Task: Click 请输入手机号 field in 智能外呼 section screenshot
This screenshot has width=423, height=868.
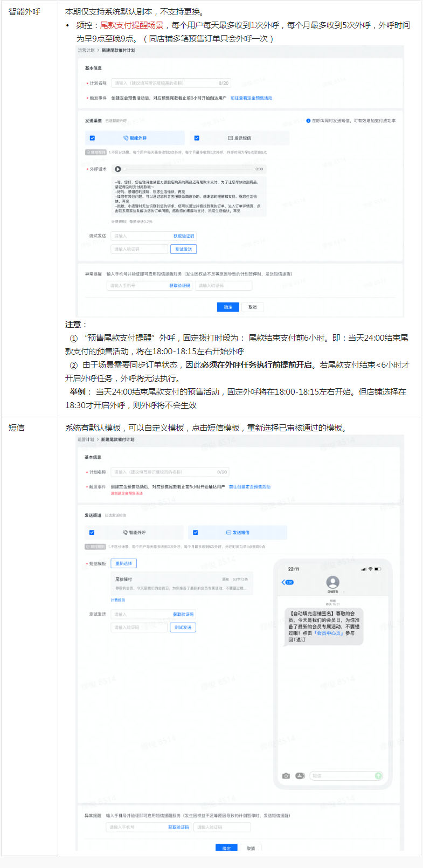Action: coord(150,286)
